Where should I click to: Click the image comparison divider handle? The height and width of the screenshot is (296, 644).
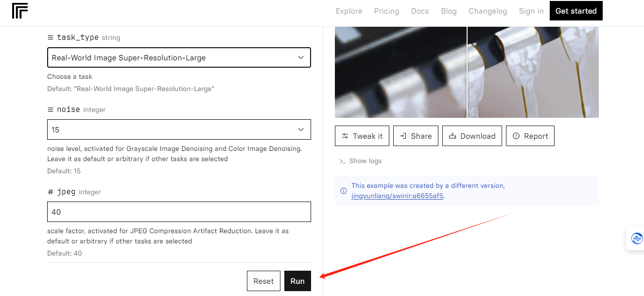click(x=467, y=72)
